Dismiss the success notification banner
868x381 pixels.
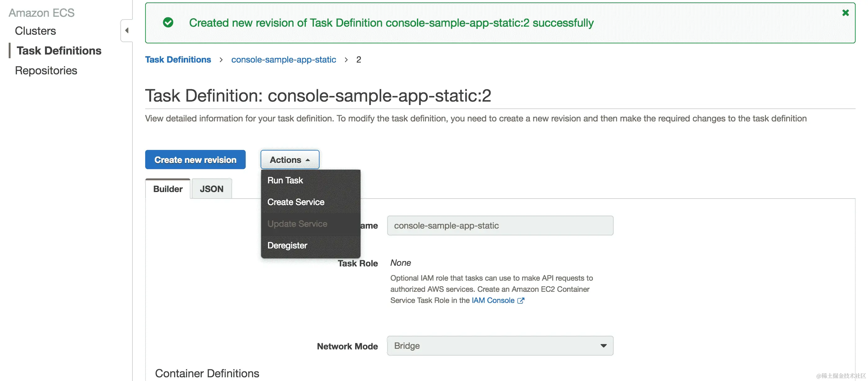click(x=845, y=13)
